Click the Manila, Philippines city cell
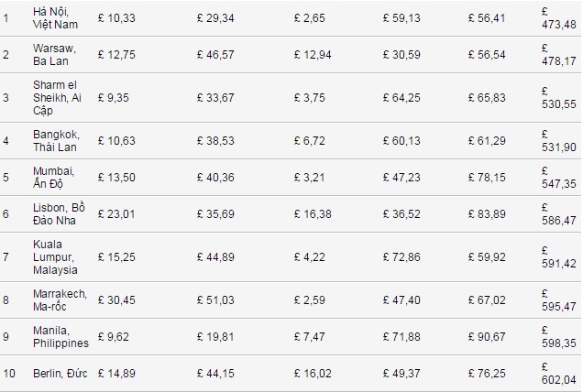Image resolution: width=583 pixels, height=392 pixels. 60,336
